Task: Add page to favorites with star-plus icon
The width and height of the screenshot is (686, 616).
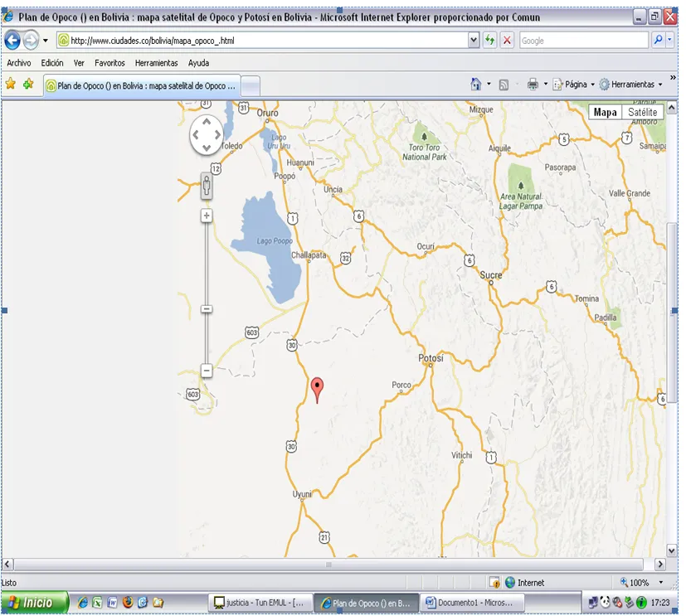Action: point(28,84)
